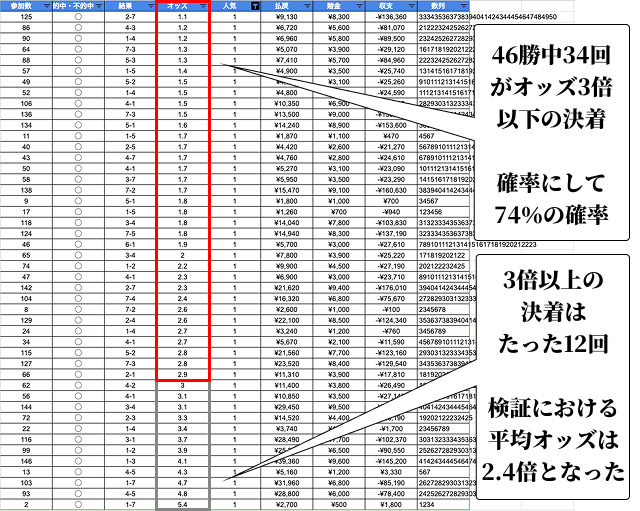Select the balance cell -¥81,070
The width and height of the screenshot is (640, 511).
point(391,28)
